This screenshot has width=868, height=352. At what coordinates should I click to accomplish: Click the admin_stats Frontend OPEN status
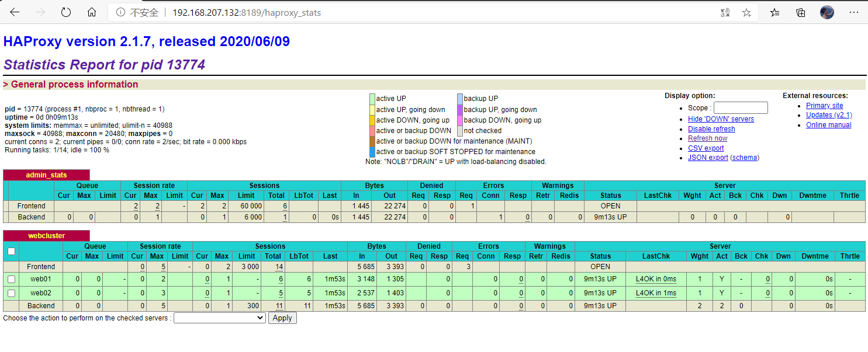point(610,206)
